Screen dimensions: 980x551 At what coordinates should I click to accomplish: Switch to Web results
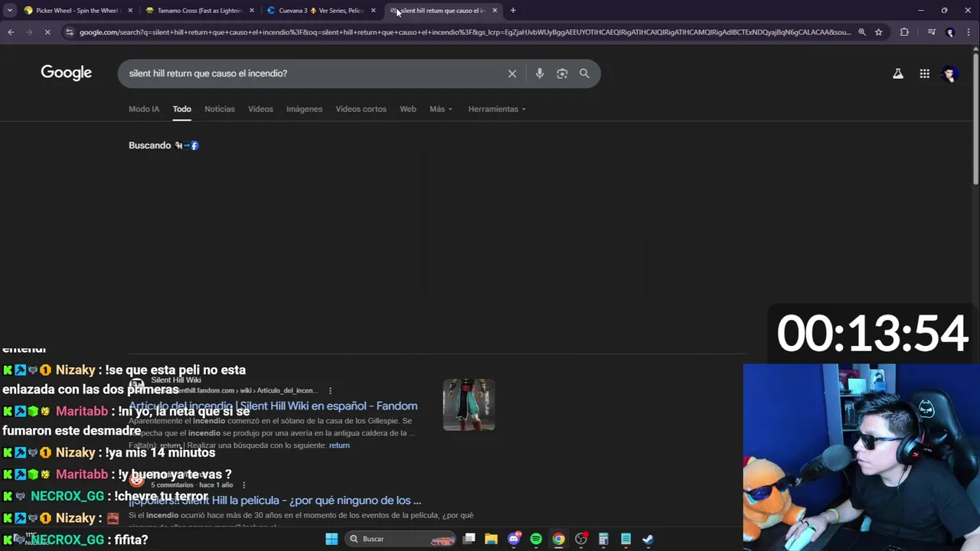[x=408, y=109]
